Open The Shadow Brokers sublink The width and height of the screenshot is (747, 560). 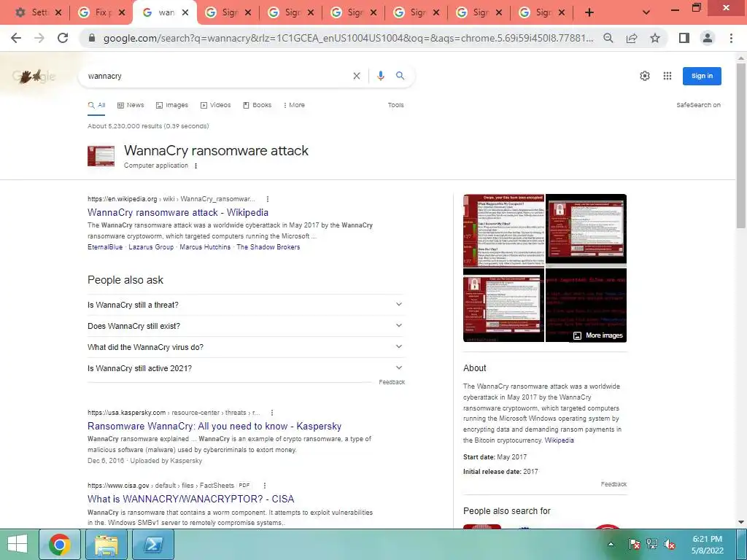(268, 247)
